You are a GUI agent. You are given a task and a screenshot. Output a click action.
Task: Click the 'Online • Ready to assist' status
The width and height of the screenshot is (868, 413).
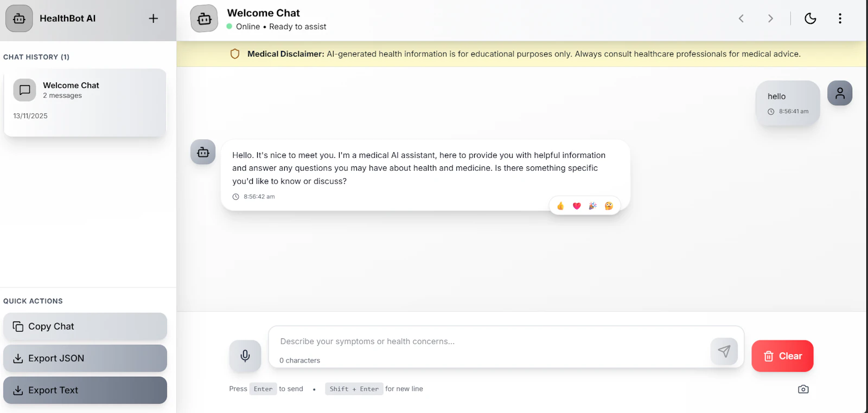pyautogui.click(x=281, y=27)
